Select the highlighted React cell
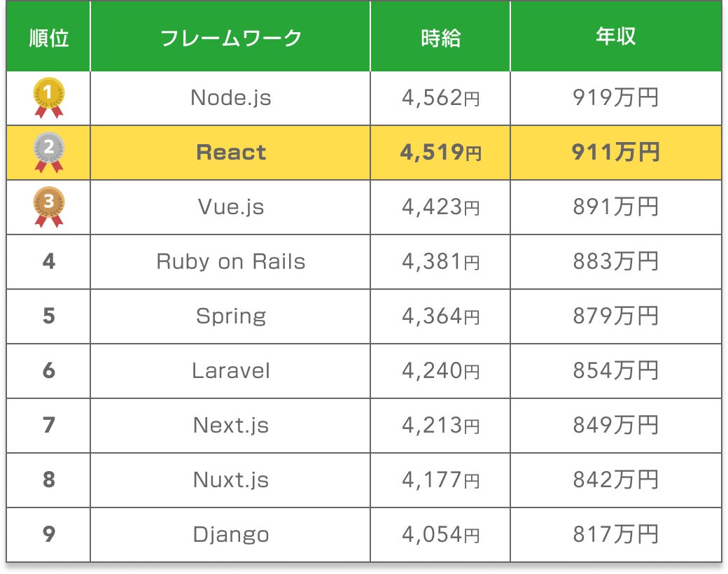This screenshot has height=574, width=728. click(230, 153)
